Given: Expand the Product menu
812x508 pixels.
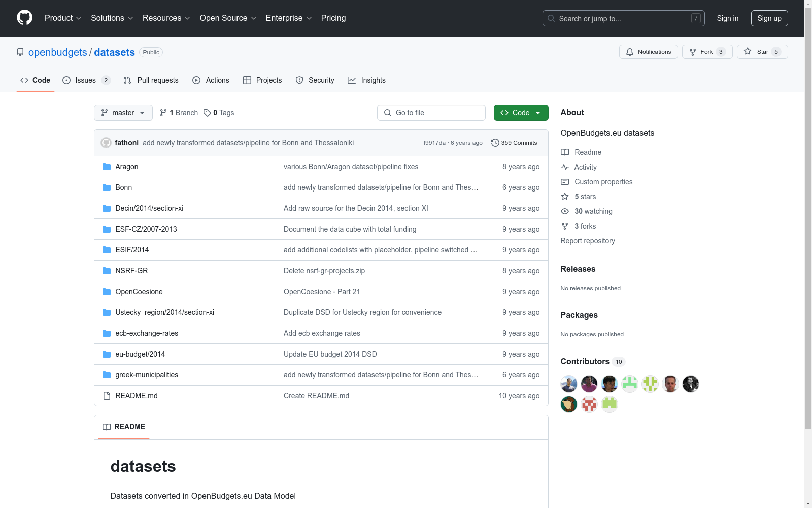Looking at the screenshot, I should pos(63,18).
